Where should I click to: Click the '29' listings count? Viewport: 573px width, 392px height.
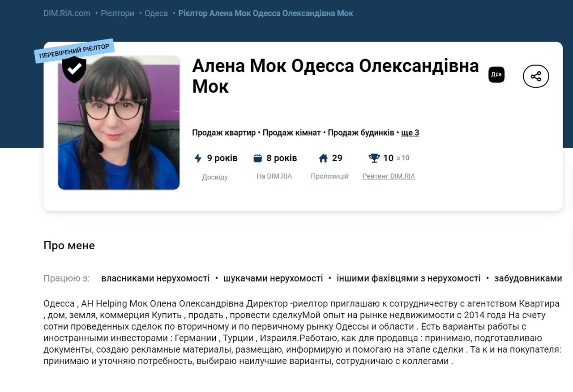[x=337, y=158]
